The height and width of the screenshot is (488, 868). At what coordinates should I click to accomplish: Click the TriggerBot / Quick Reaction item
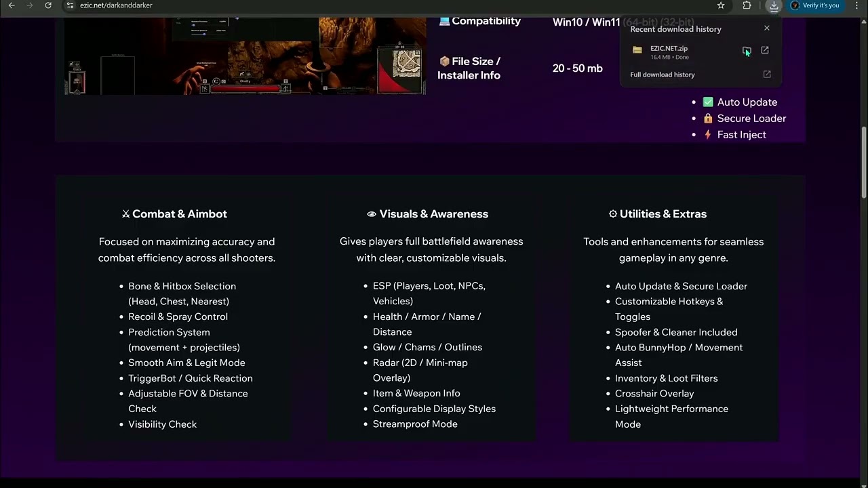(x=191, y=378)
